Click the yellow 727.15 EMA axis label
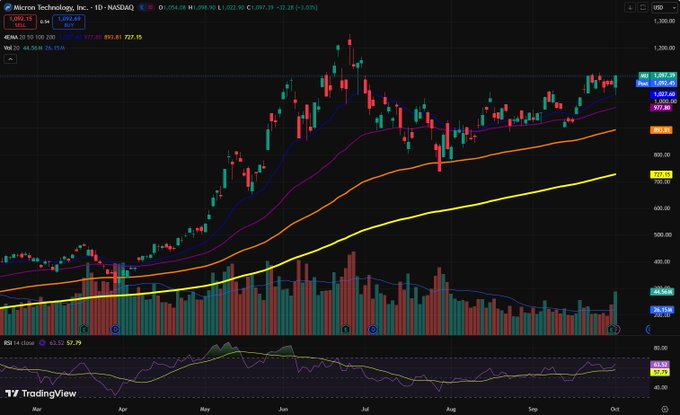This screenshot has width=680, height=415. coord(661,174)
